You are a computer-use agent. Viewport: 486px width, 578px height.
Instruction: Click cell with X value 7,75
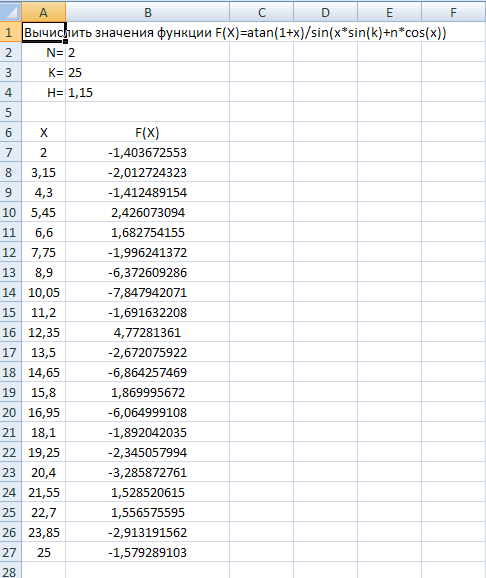44,252
